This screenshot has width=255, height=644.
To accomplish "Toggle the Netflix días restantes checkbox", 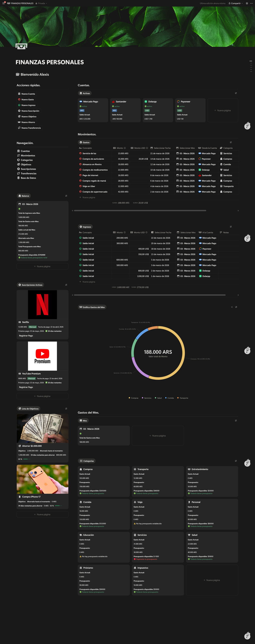I will pos(47,331).
